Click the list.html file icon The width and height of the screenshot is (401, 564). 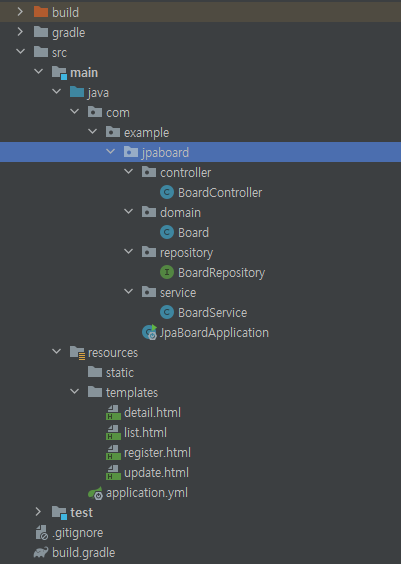click(113, 432)
